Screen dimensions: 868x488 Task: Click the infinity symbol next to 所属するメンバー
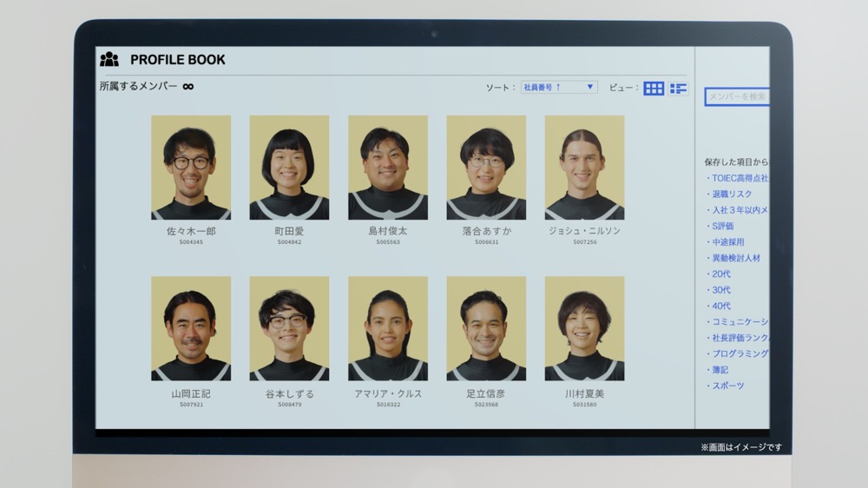(187, 87)
